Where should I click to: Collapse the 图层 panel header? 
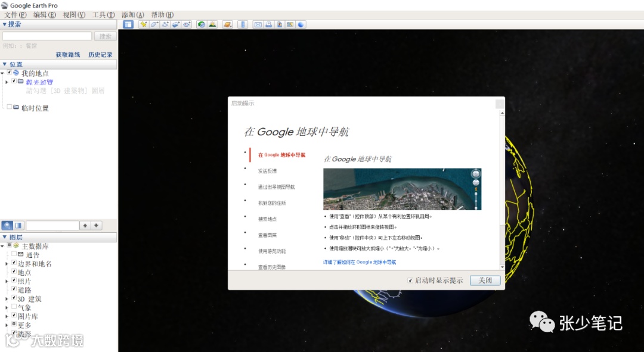coord(58,237)
